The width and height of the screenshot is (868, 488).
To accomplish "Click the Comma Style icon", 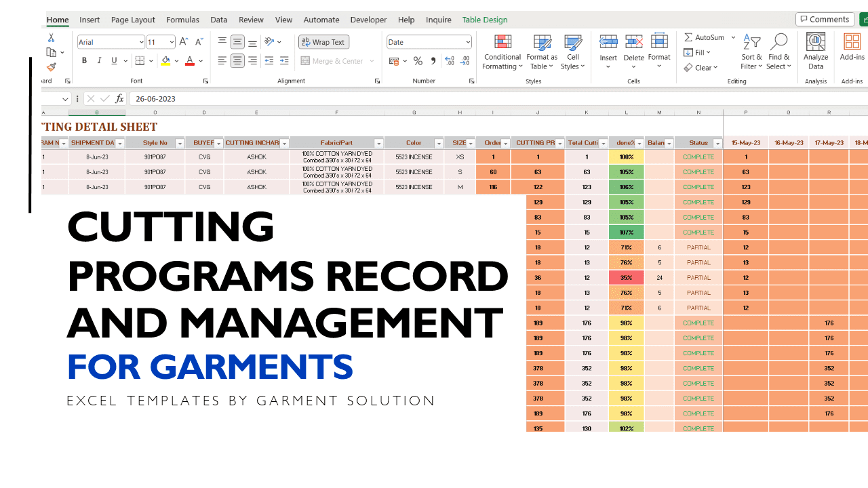I will pos(433,61).
